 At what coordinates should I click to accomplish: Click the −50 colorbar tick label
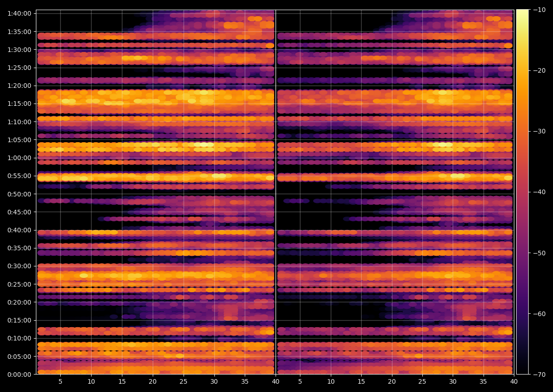[x=539, y=253]
